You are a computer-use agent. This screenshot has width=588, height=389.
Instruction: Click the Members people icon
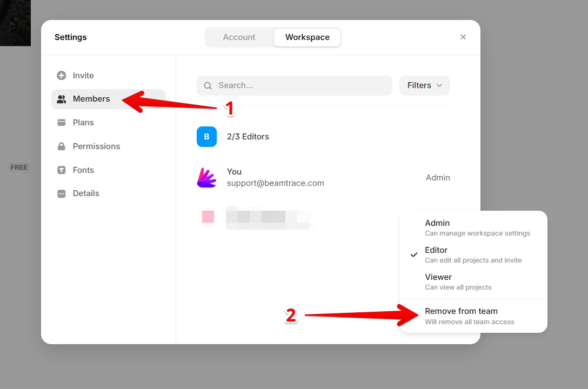62,99
